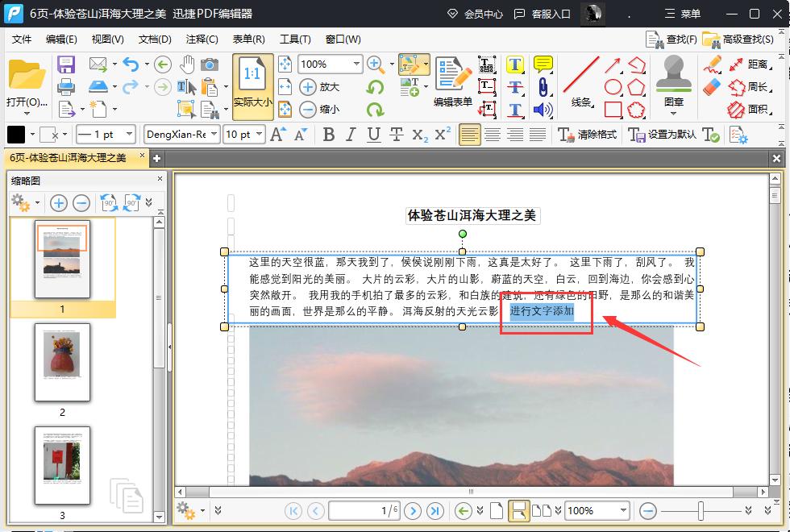Select the circle shape annotation tool
Image resolution: width=790 pixels, height=532 pixels.
click(x=614, y=85)
